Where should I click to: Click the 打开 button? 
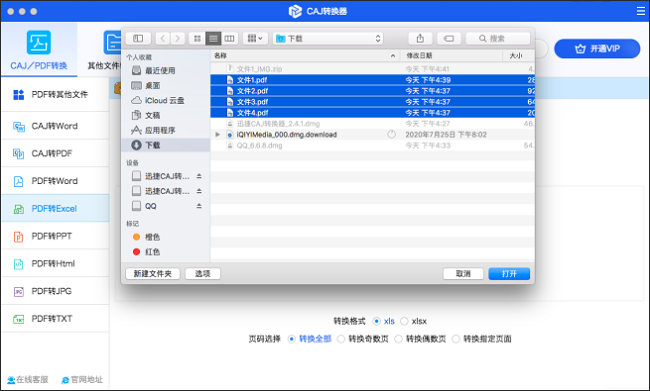(x=509, y=274)
